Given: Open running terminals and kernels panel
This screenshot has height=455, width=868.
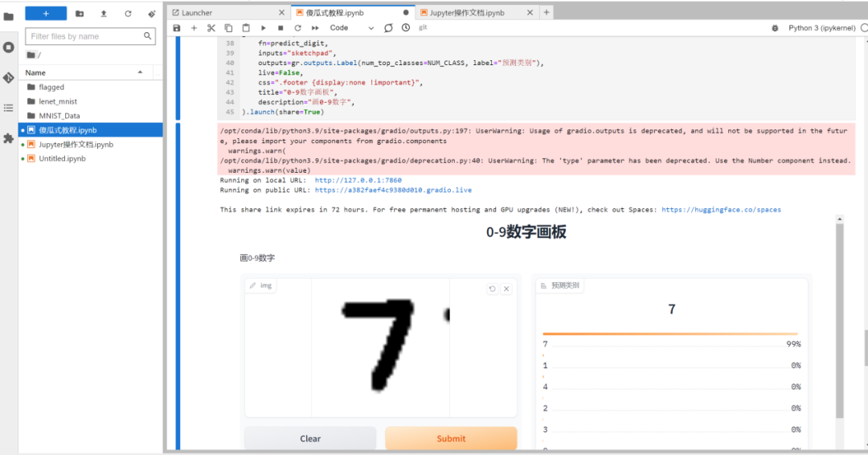Looking at the screenshot, I should 8,47.
